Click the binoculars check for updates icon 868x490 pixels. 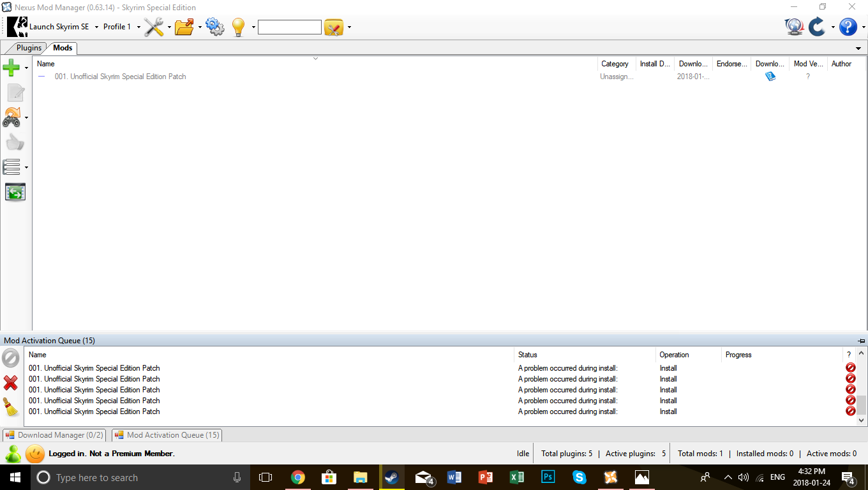pos(11,117)
